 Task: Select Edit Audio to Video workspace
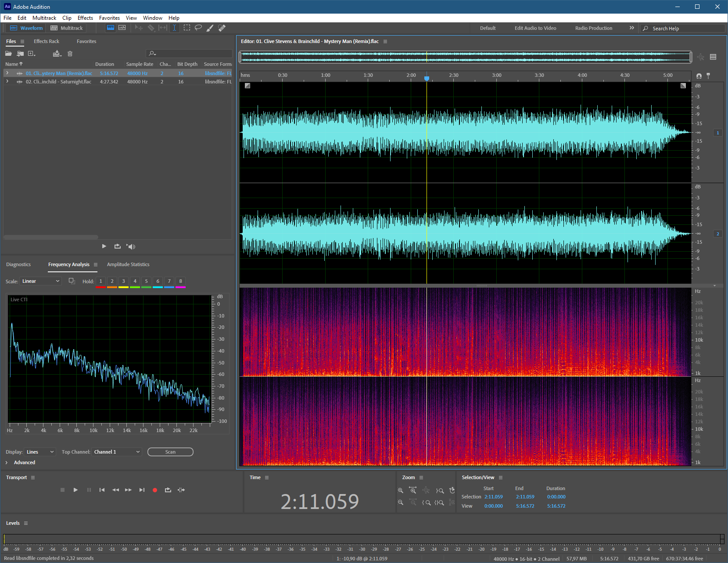click(535, 28)
